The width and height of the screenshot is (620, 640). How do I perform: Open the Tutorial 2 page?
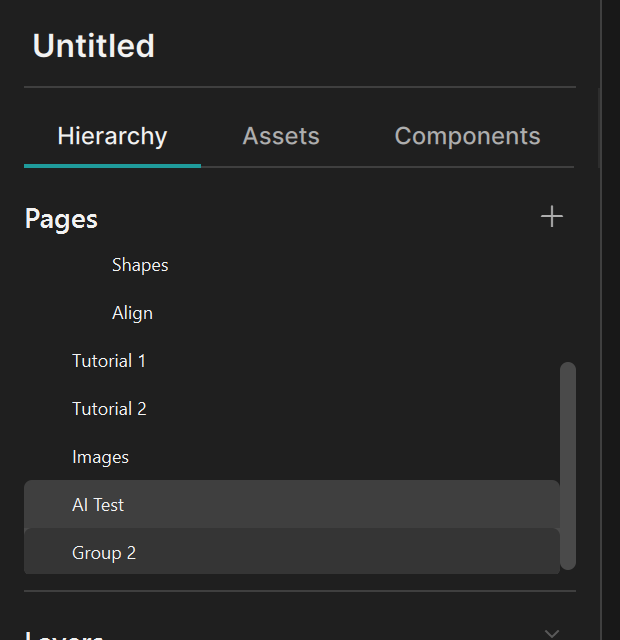292,409
